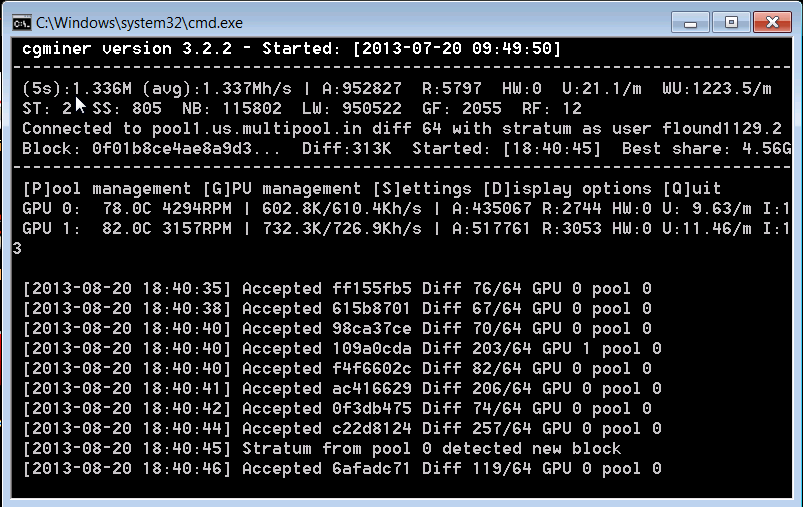
Task: Click the WU:1223.5/m value
Action: (716, 89)
